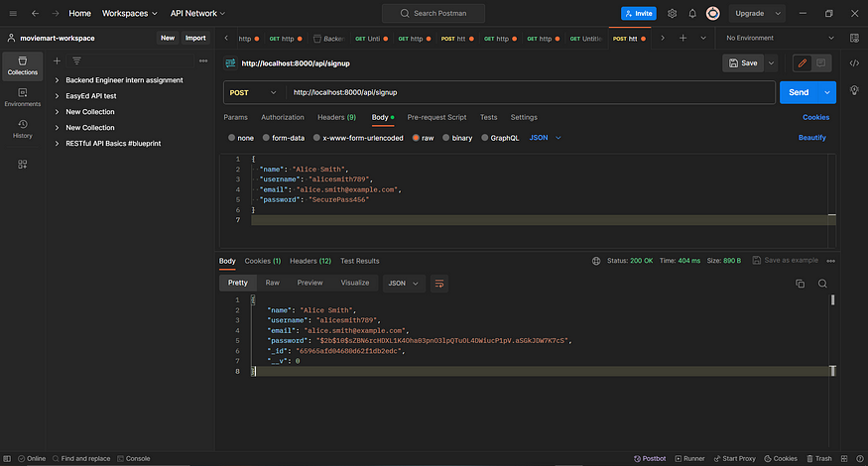This screenshot has width=868, height=466.
Task: Open the lightbulb info icon on right sidebar
Action: [854, 89]
